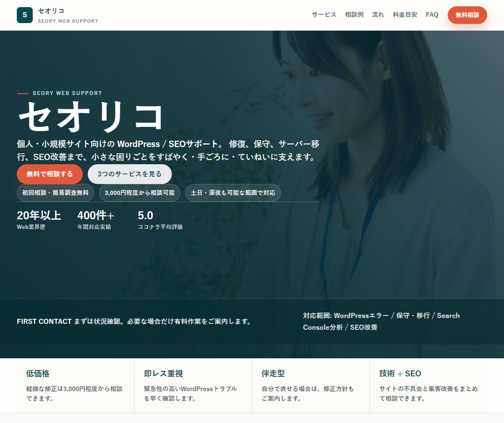Click the large セオリコ hero heading
The width and height of the screenshot is (504, 423).
[91, 117]
